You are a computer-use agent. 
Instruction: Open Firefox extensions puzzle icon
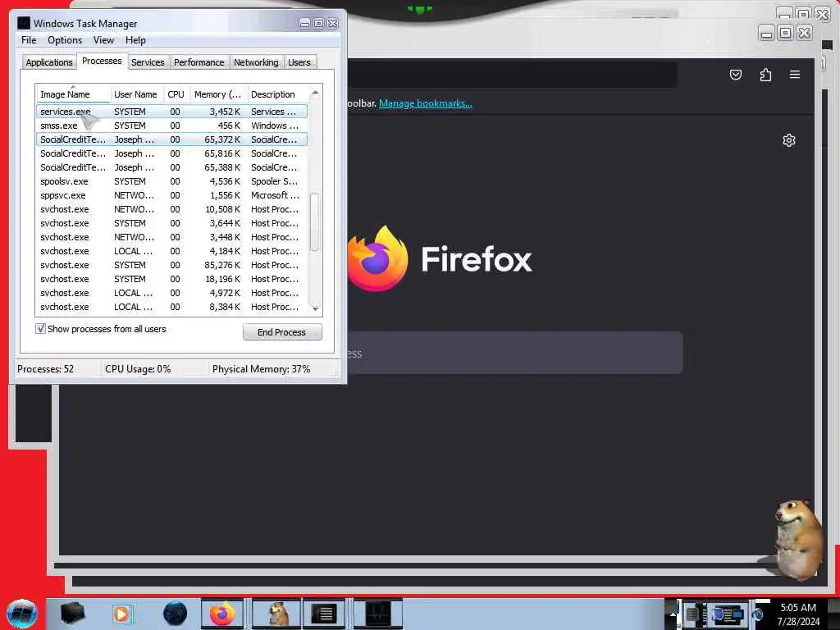(765, 75)
